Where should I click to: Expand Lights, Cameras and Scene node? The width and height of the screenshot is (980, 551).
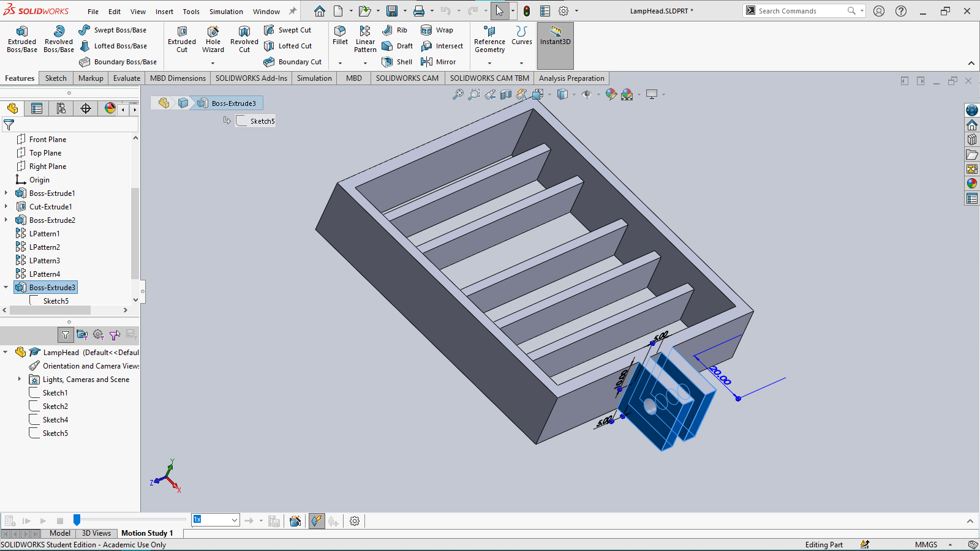click(x=20, y=380)
